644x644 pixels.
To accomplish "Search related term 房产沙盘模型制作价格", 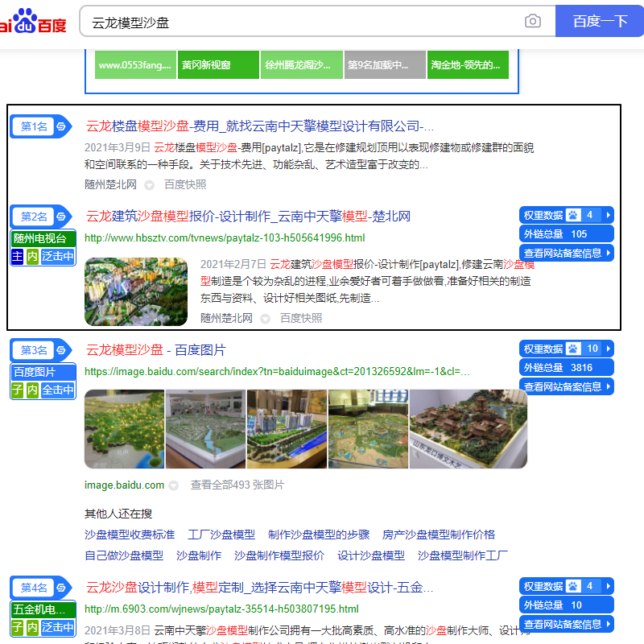I will point(439,535).
